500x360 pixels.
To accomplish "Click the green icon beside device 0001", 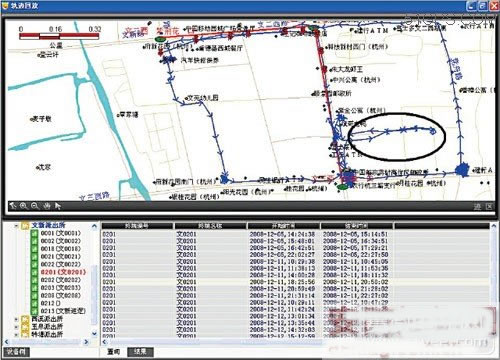I will point(34,233).
